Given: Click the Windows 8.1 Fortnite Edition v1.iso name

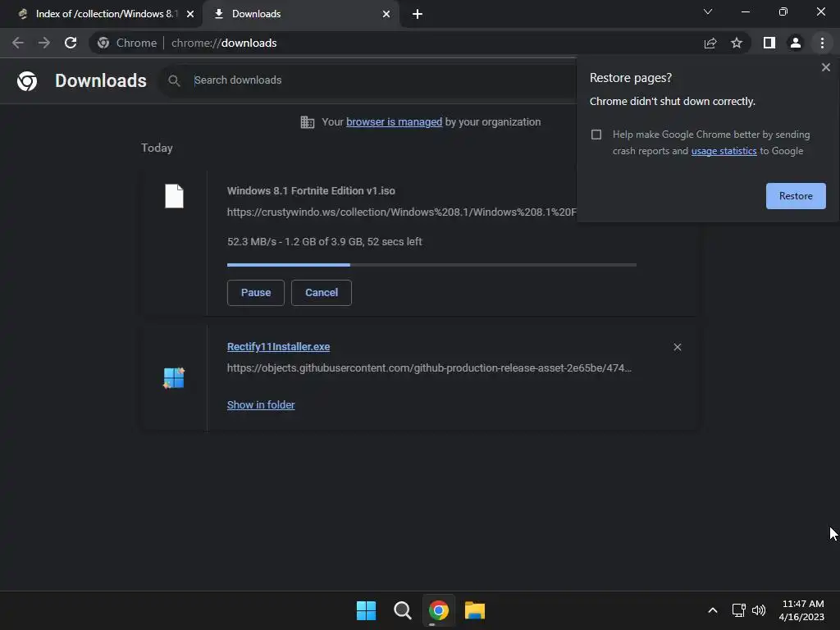Looking at the screenshot, I should tap(311, 191).
